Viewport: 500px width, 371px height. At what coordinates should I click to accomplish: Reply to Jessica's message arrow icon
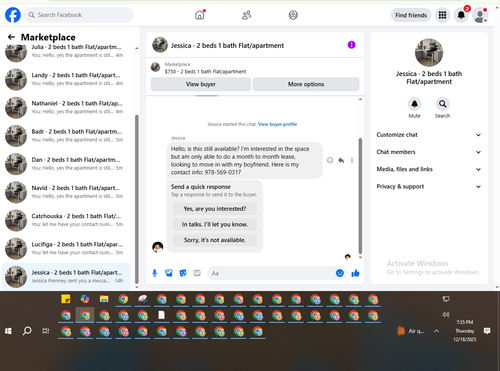pyautogui.click(x=341, y=160)
